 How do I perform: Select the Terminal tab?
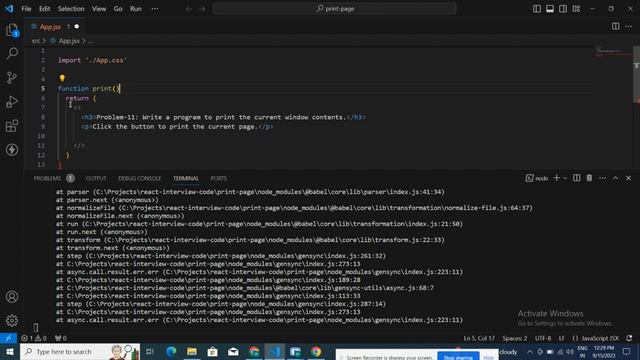[x=186, y=178]
